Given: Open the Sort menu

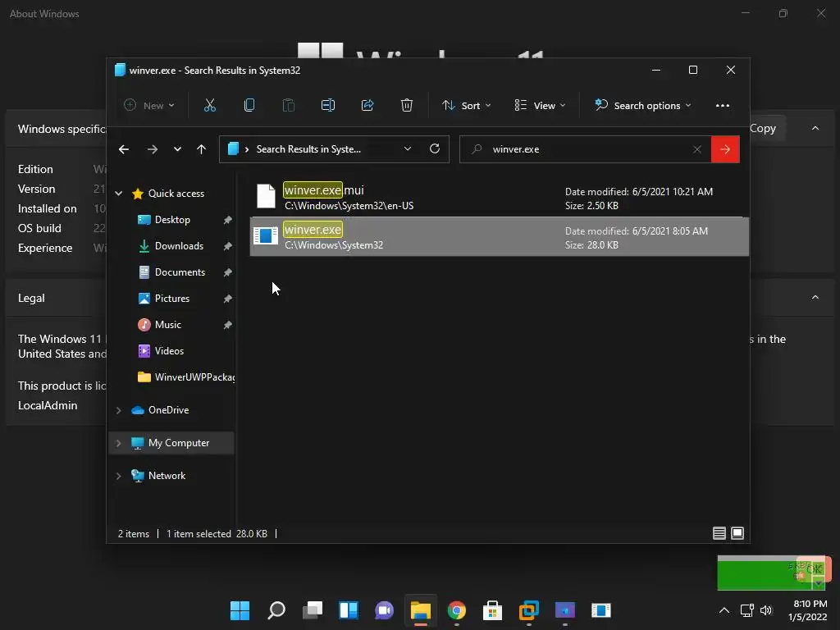Looking at the screenshot, I should [466, 106].
